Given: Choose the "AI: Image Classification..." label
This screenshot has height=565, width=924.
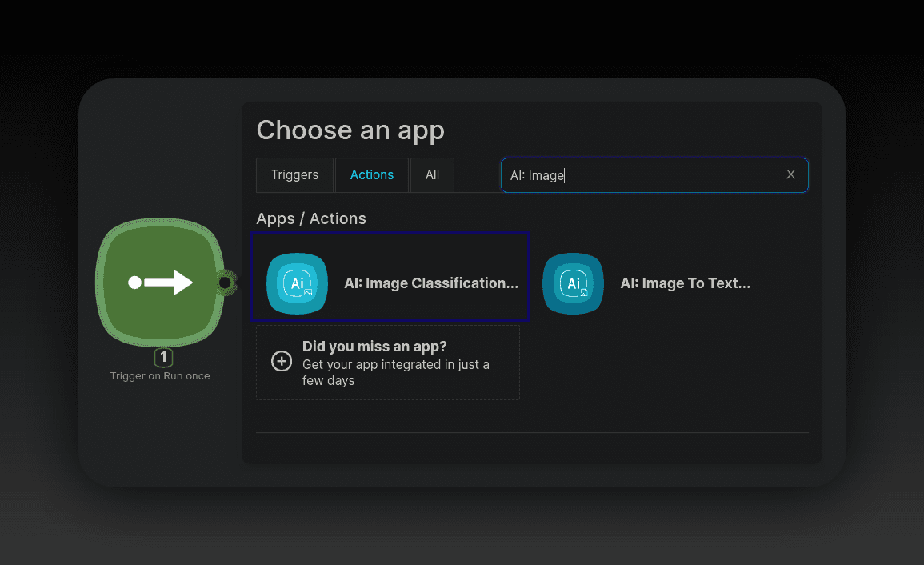Looking at the screenshot, I should [431, 283].
